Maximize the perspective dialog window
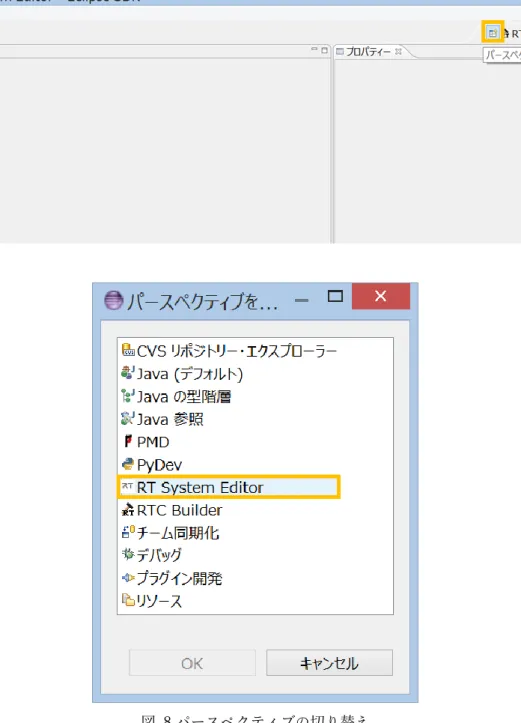Screen dimensions: 521x723 click(x=335, y=296)
